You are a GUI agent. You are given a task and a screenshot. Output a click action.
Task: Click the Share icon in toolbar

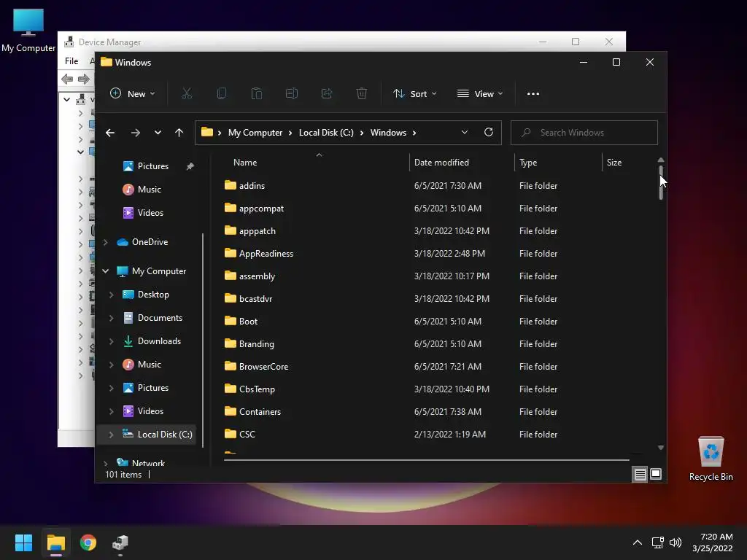[x=327, y=94]
